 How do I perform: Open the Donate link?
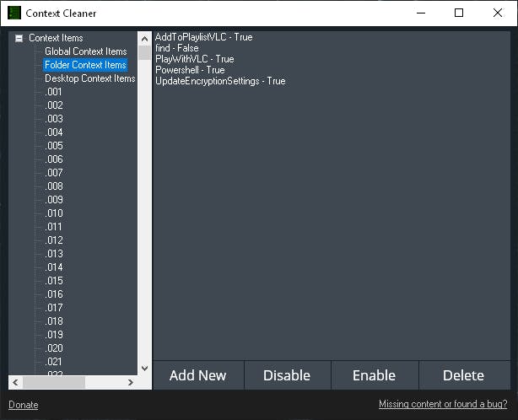click(x=24, y=405)
